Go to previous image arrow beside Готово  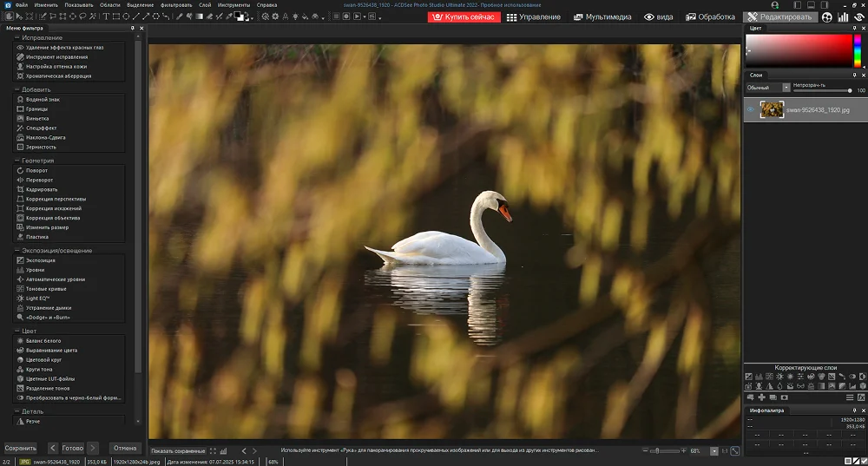[x=53, y=449]
